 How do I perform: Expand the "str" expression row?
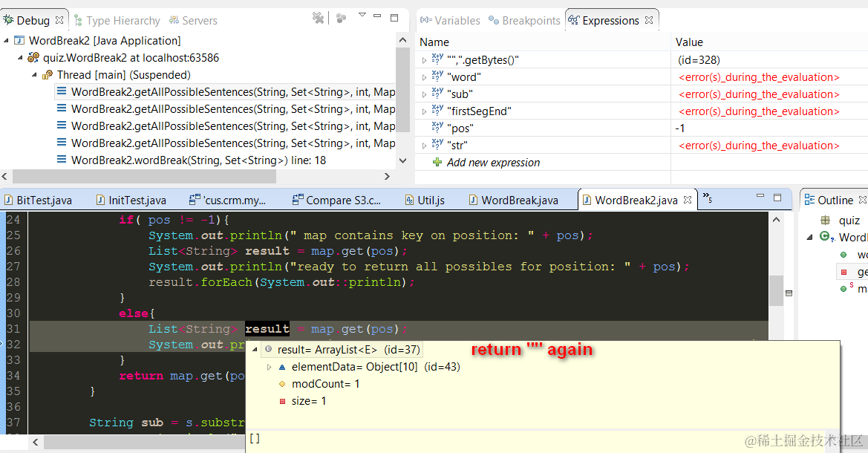pyautogui.click(x=424, y=146)
